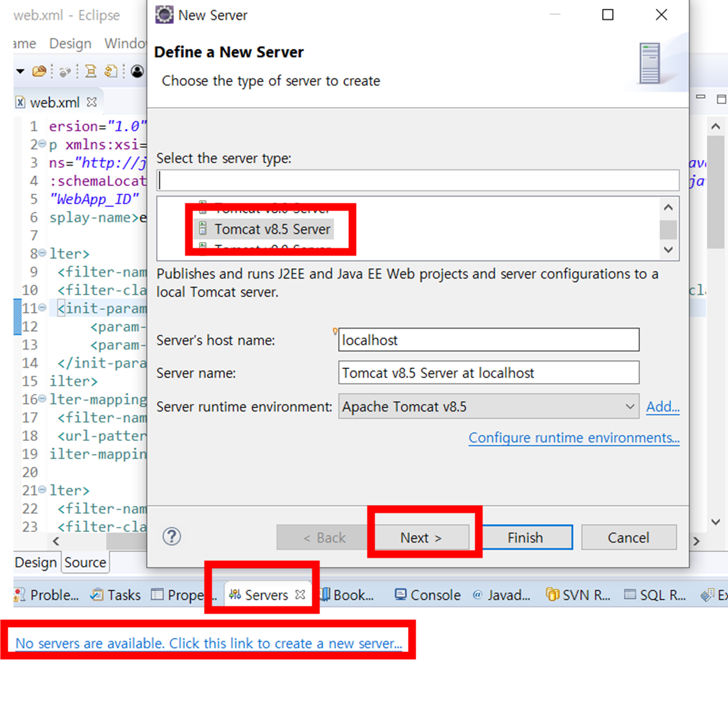Open the SQL Results view tab
The height and width of the screenshot is (722, 728).
click(656, 595)
